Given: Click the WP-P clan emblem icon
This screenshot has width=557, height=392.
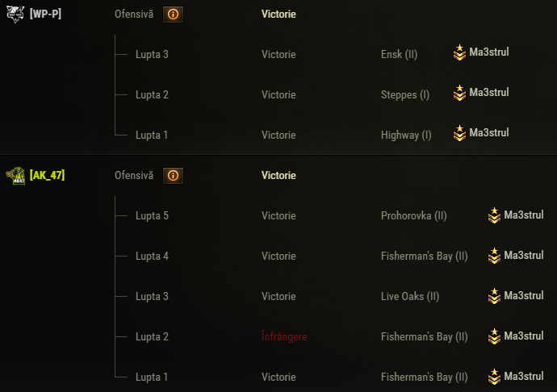Looking at the screenshot, I should click(x=15, y=14).
